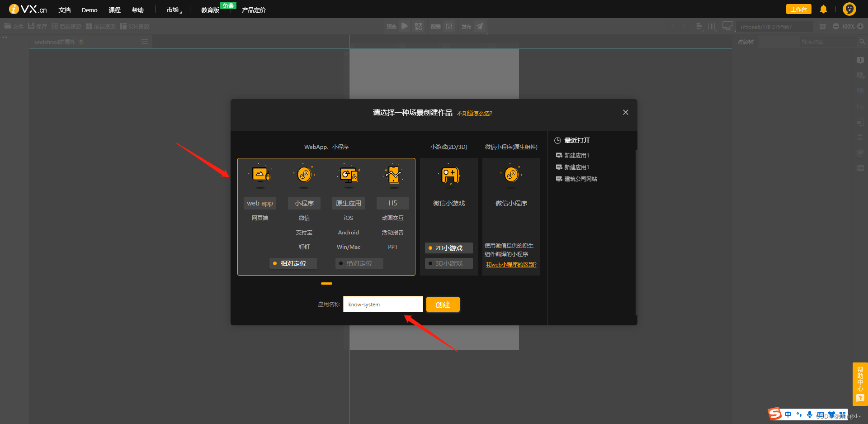Click the 100% zoom level value

point(848,27)
